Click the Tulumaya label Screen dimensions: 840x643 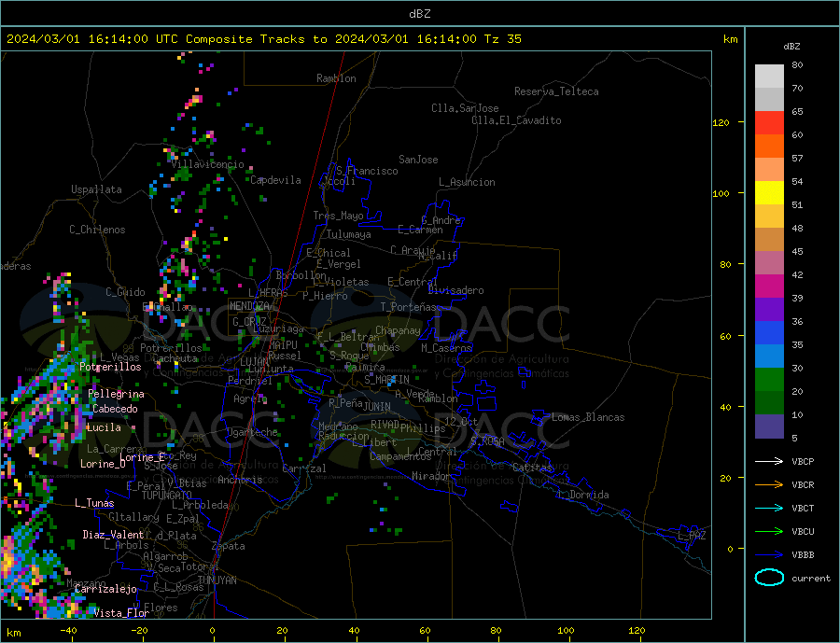tap(349, 234)
